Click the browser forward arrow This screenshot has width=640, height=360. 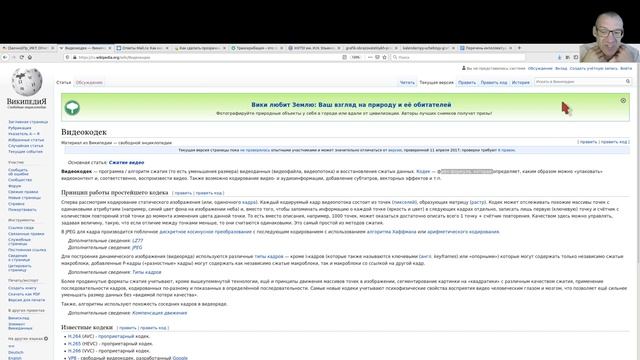pos(13,58)
